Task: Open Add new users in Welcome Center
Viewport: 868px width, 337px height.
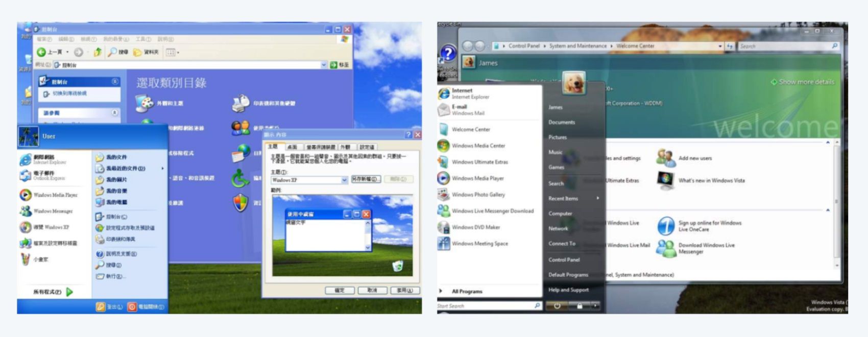Action: pos(684,158)
